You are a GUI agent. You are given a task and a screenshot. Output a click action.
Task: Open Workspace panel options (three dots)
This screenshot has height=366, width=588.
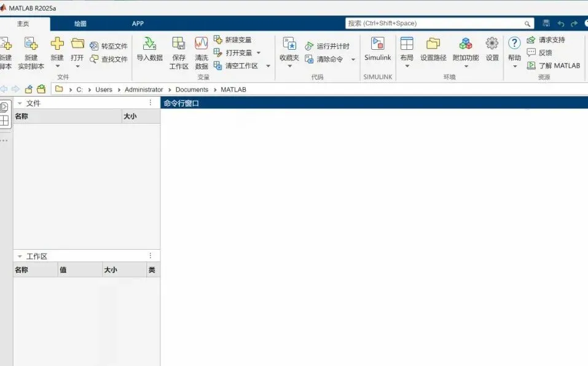pos(151,256)
